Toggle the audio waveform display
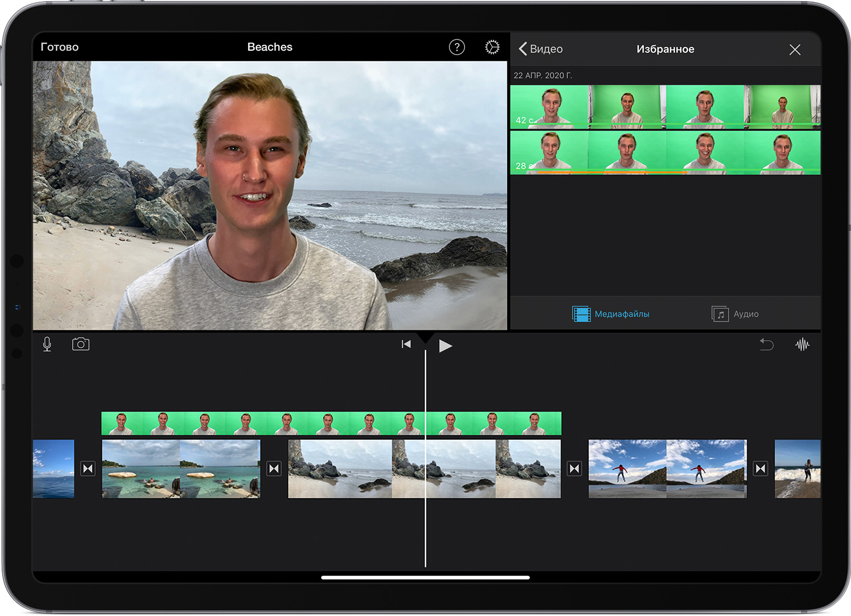 pos(802,345)
